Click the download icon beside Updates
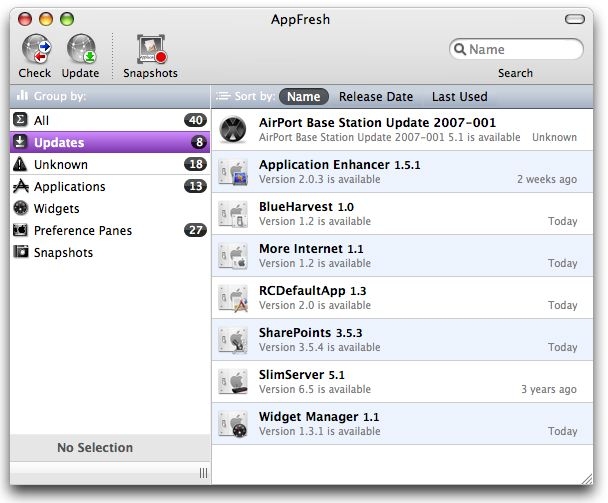The width and height of the screenshot is (608, 503). [20, 142]
